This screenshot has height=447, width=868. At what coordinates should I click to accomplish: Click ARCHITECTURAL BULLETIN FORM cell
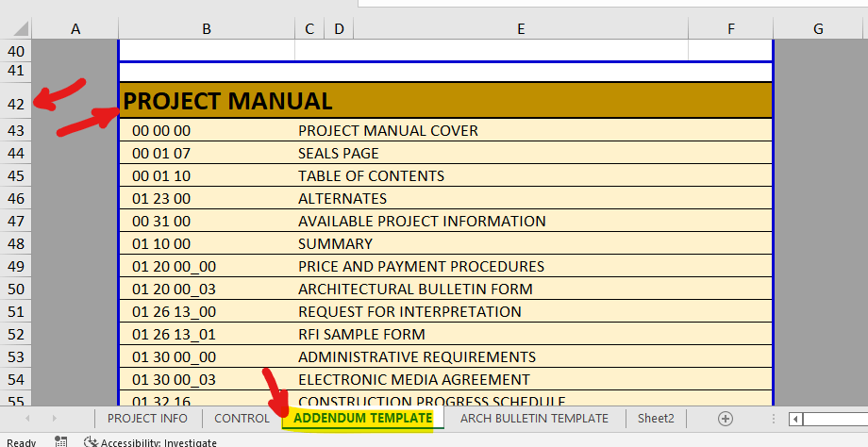(535, 290)
